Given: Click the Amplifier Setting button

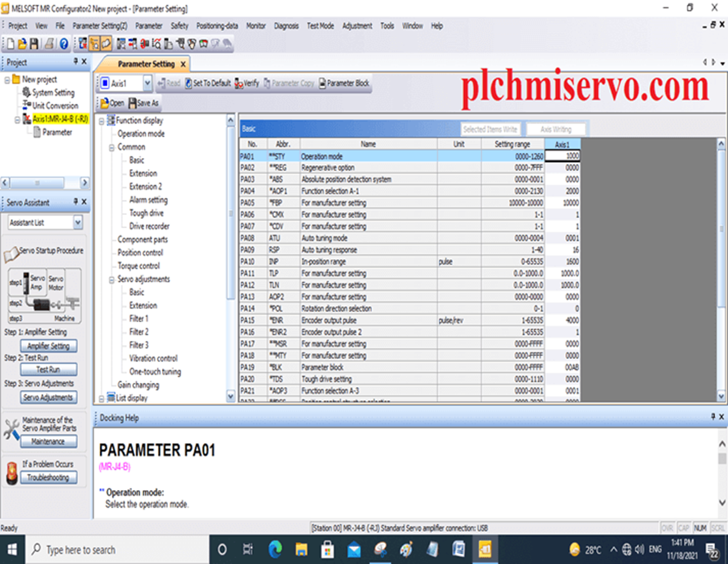Looking at the screenshot, I should pos(48,346).
